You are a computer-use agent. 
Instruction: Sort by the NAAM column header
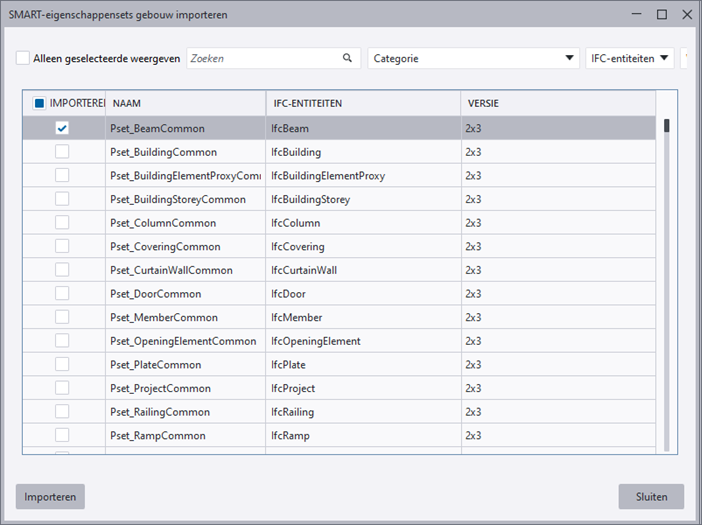pos(127,103)
